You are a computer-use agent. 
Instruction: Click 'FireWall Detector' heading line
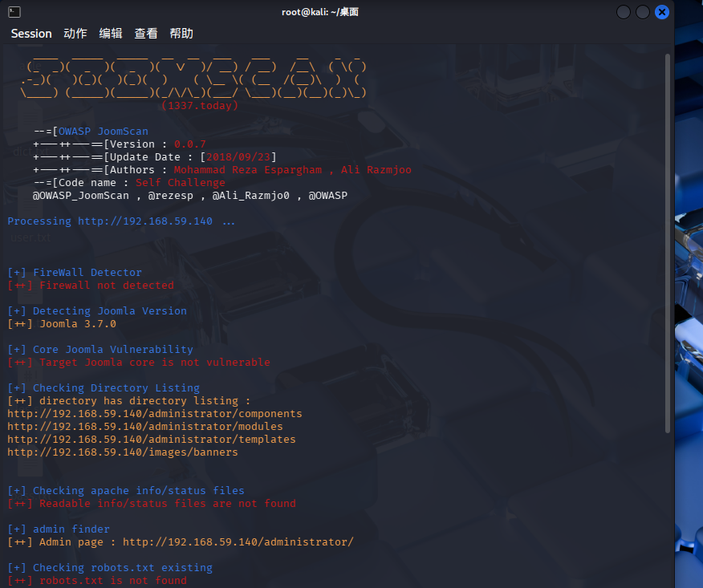75,273
